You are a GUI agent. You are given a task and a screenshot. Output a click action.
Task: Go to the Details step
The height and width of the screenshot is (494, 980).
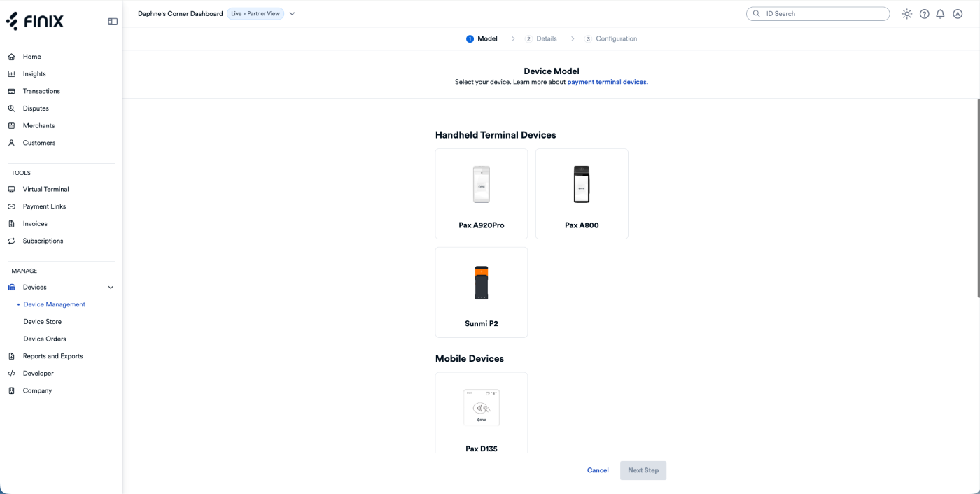pos(541,39)
